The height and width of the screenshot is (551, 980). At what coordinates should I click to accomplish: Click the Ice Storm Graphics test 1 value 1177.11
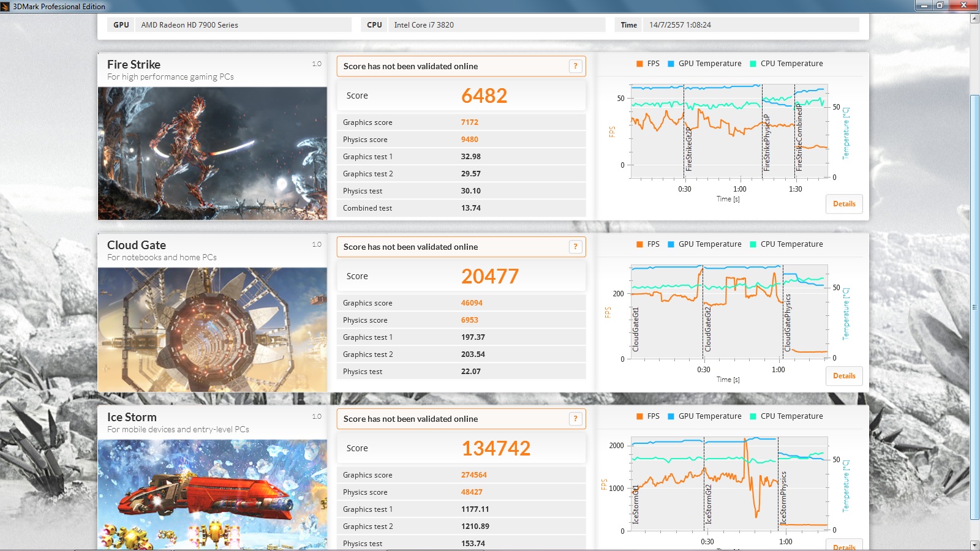tap(475, 509)
